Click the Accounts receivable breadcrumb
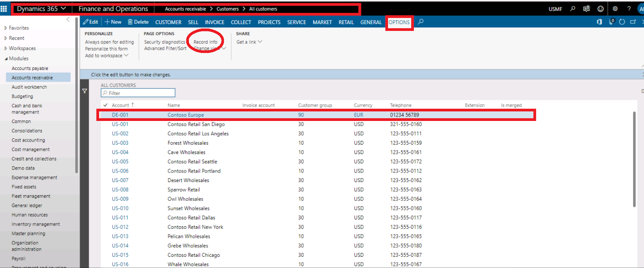 click(185, 9)
